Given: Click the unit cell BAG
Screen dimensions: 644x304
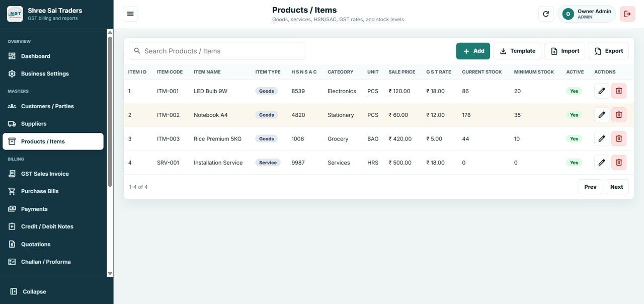Looking at the screenshot, I should pyautogui.click(x=373, y=139).
